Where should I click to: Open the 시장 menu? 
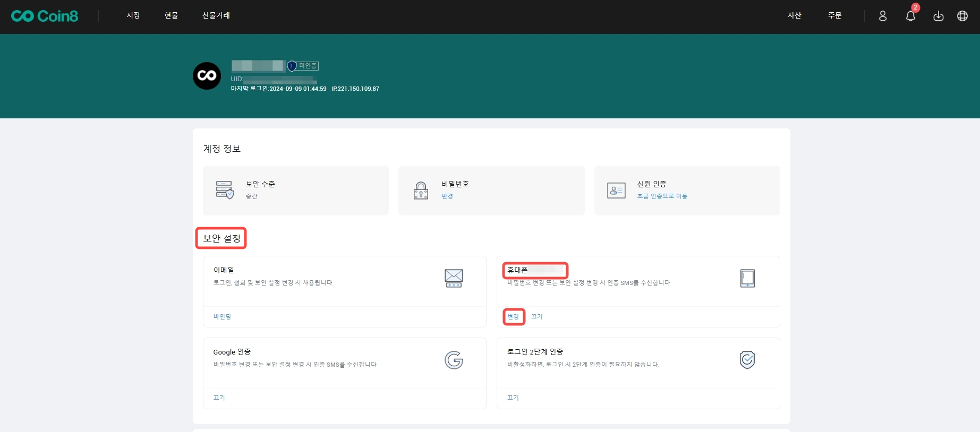click(133, 15)
